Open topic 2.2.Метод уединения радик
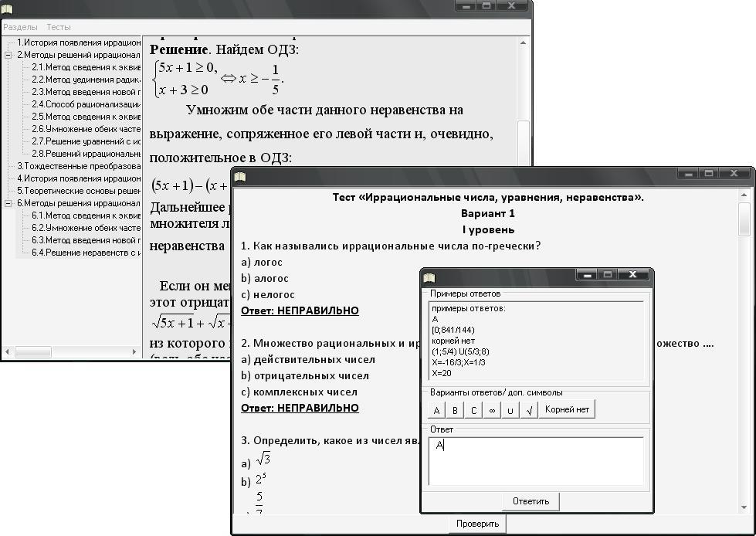 coord(86,80)
